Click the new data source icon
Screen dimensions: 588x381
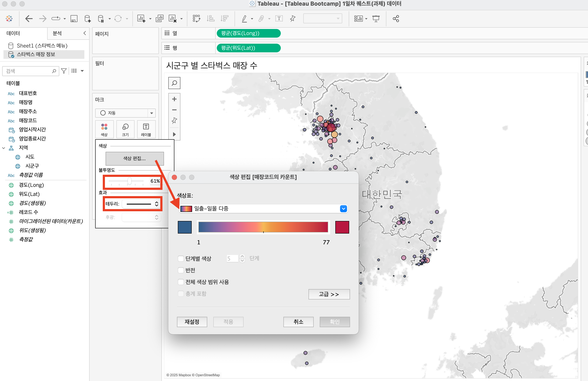[87, 19]
